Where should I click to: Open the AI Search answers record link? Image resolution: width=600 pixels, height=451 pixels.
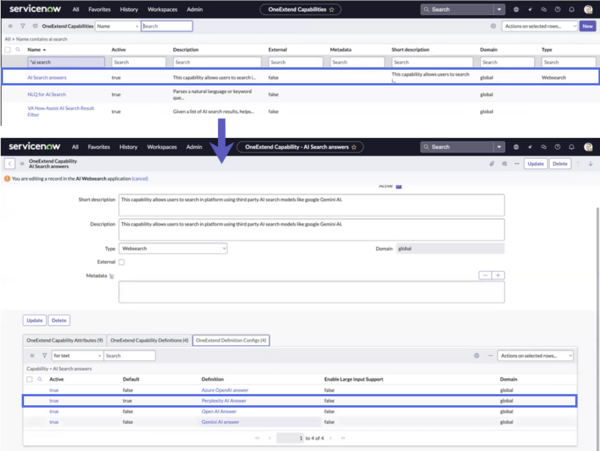pos(47,78)
